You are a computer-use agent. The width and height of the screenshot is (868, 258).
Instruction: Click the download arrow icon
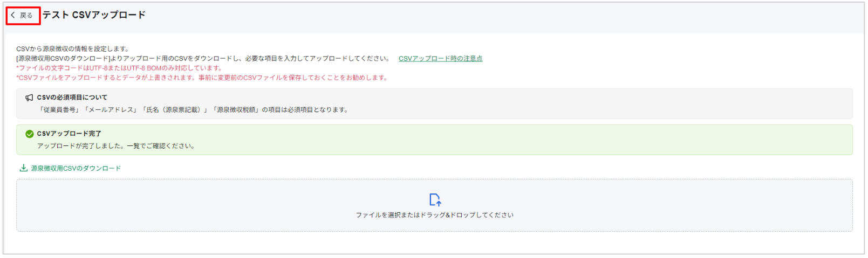24,168
